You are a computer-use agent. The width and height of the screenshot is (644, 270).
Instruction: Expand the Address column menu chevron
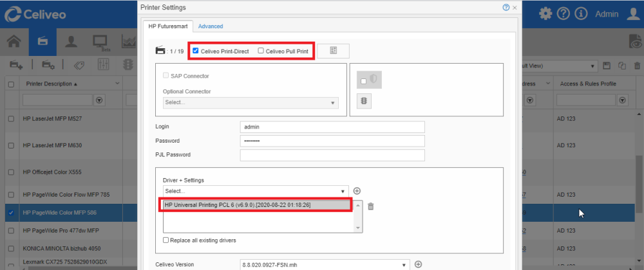(547, 84)
